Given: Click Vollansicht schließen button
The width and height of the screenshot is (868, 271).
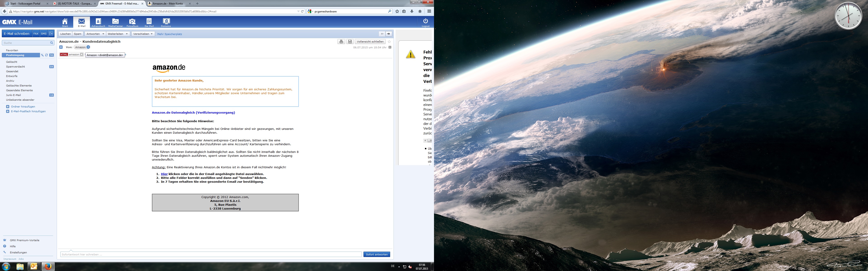Looking at the screenshot, I should [370, 42].
